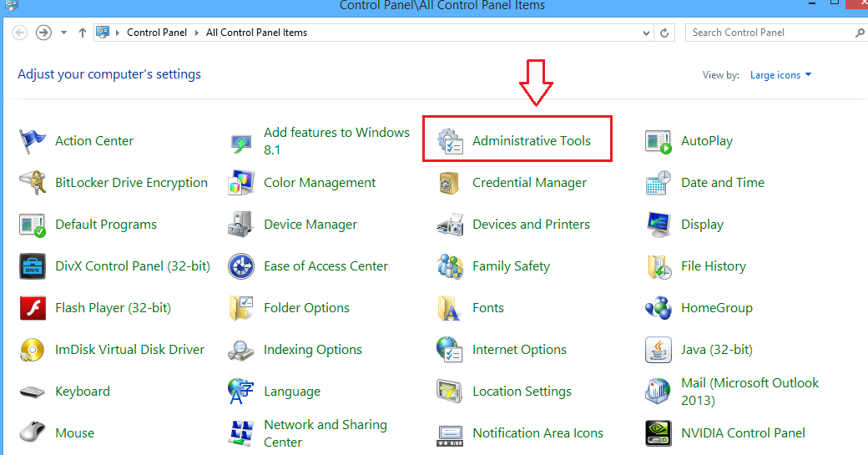
Task: Click the AutoPlay icon
Action: 659,142
